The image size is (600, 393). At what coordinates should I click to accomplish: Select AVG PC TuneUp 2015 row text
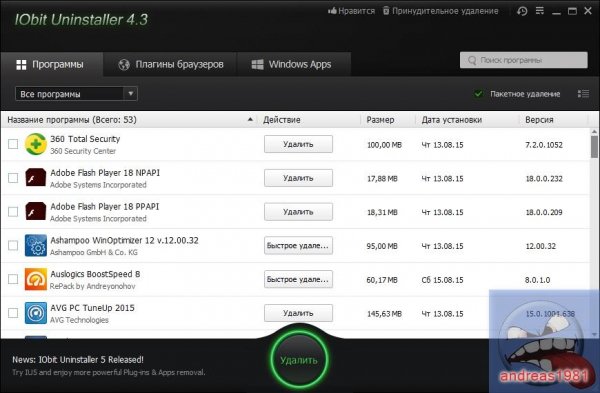(92, 308)
